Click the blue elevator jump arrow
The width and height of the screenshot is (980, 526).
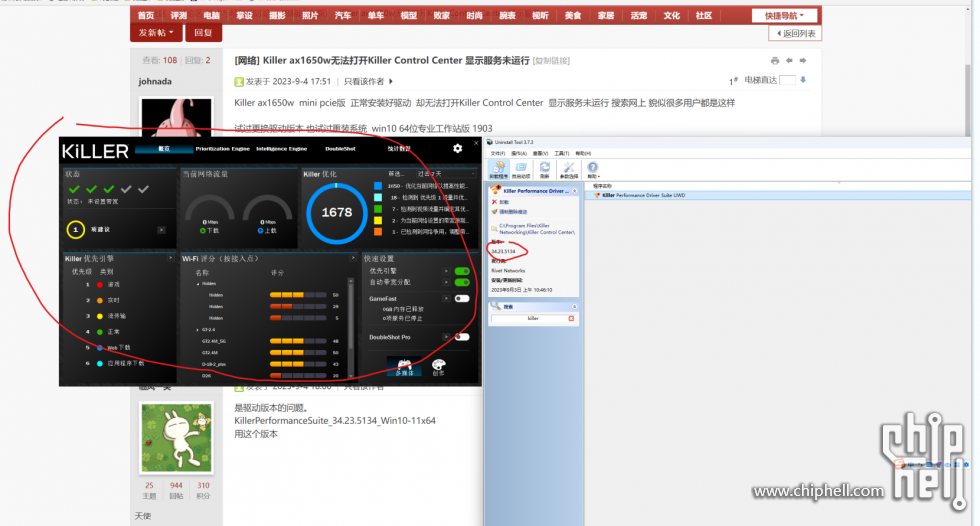pos(803,80)
